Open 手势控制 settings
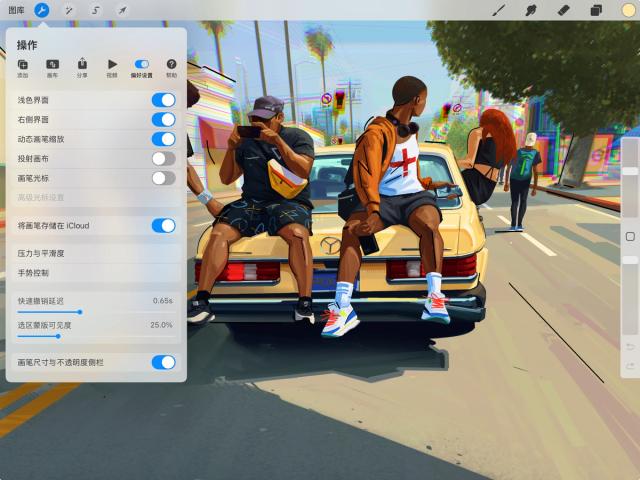Viewport: 640px width, 480px height. [96, 273]
